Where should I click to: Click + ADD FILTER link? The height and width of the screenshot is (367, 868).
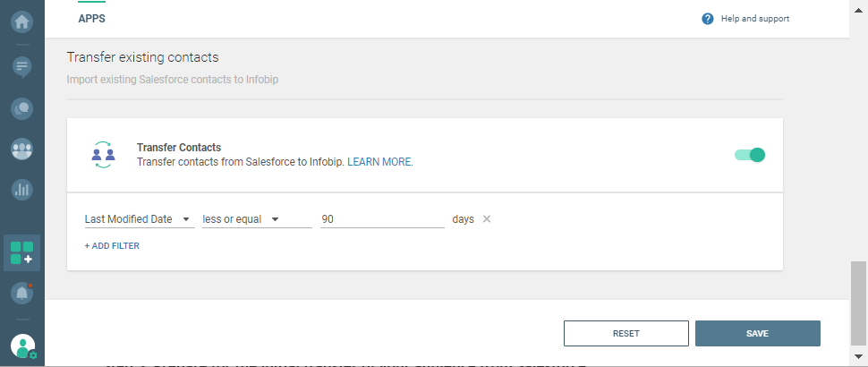[x=112, y=246]
